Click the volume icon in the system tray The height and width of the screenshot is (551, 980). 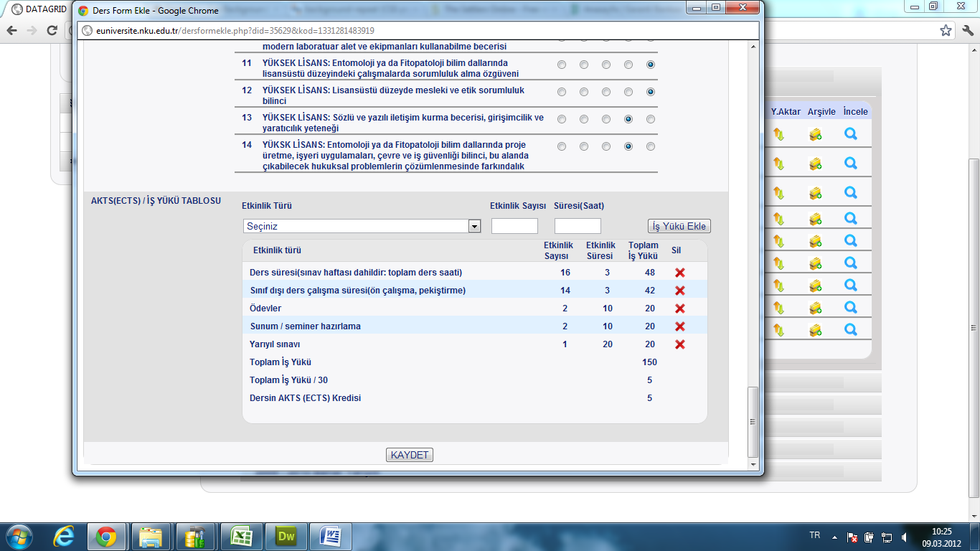point(905,537)
